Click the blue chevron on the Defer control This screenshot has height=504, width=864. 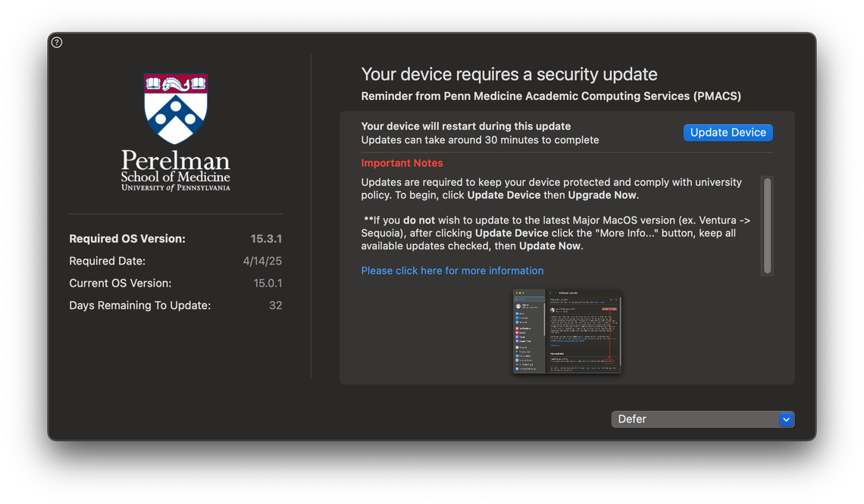click(x=786, y=418)
